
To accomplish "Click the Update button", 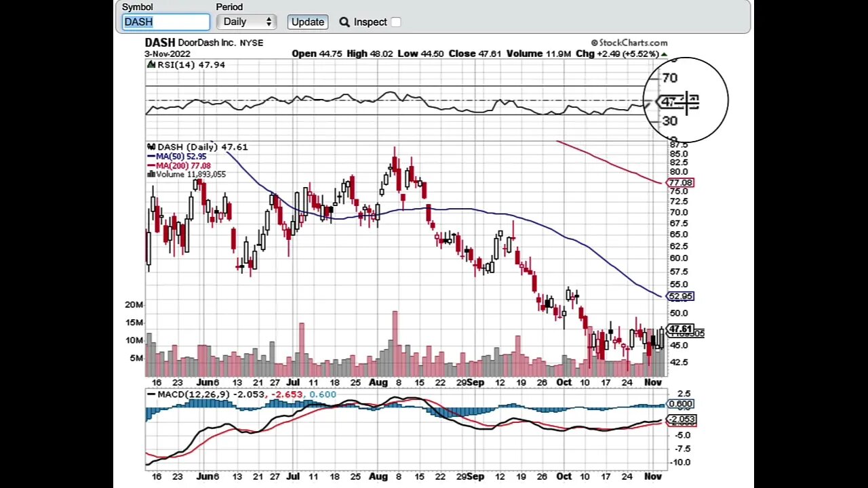I will 307,22.
